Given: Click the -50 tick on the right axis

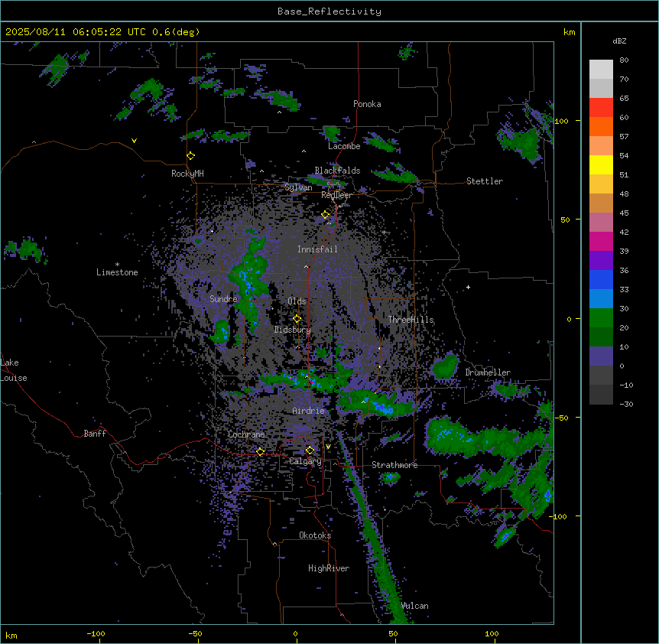Looking at the screenshot, I should tap(561, 418).
